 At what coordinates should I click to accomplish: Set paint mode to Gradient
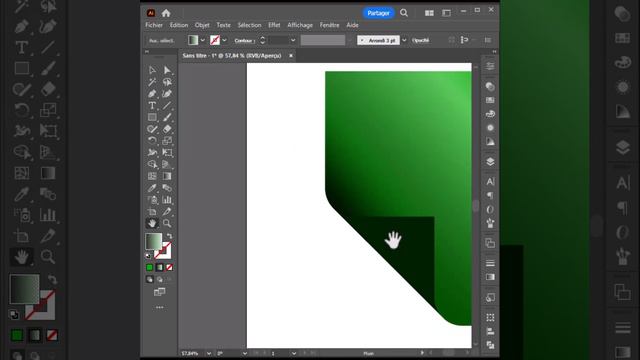coord(160,267)
